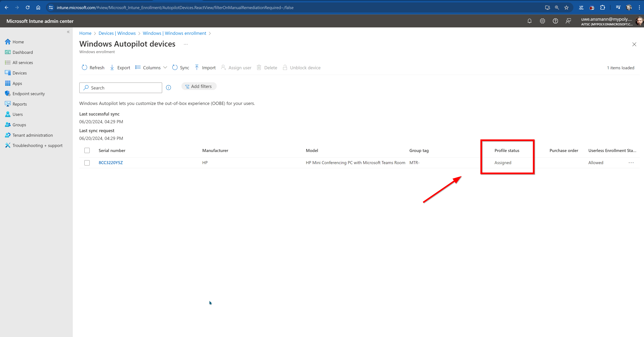Go to Tenant administration menu
The width and height of the screenshot is (644, 337).
[x=32, y=135]
